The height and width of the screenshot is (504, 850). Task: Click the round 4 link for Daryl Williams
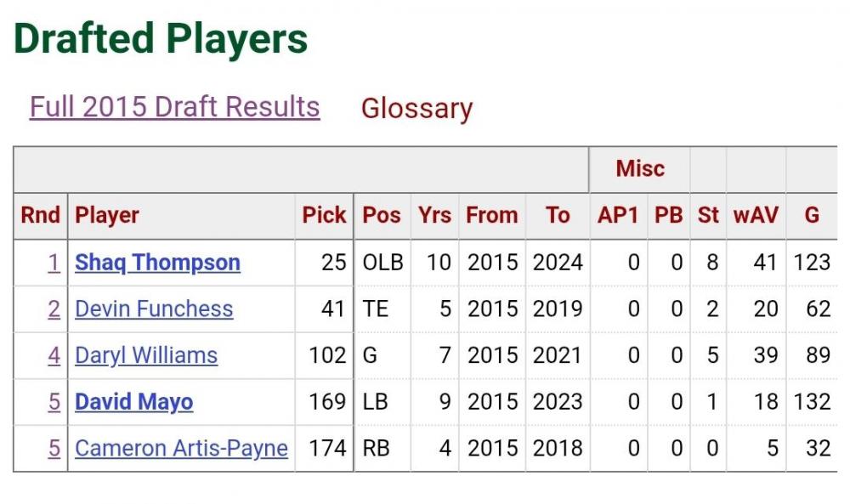(54, 355)
